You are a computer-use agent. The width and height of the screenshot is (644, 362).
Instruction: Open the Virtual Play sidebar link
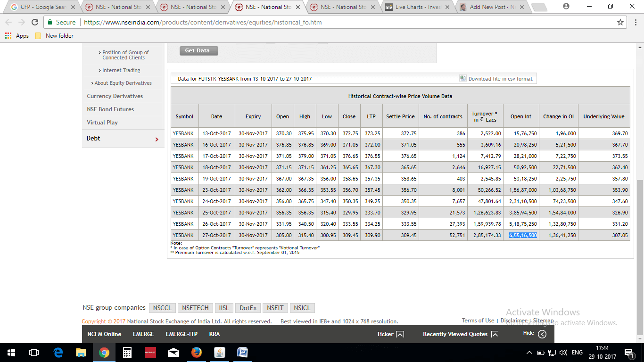102,123
